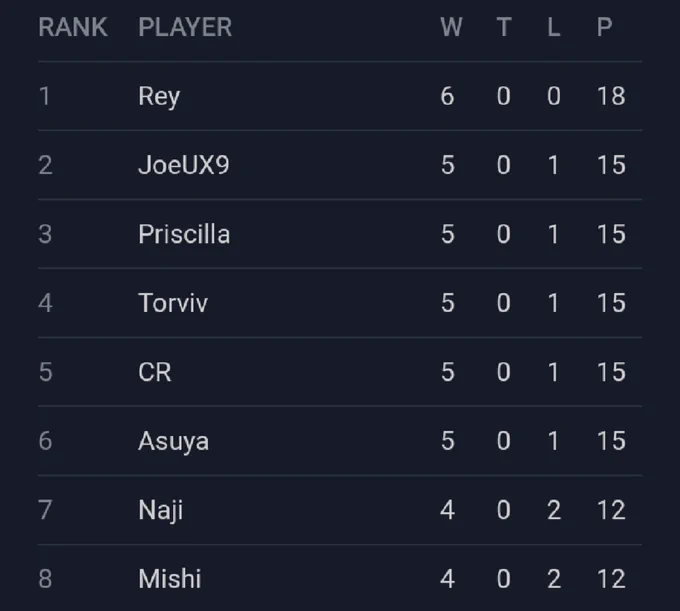
Task: Click rank number 1 in first row
Action: (45, 96)
